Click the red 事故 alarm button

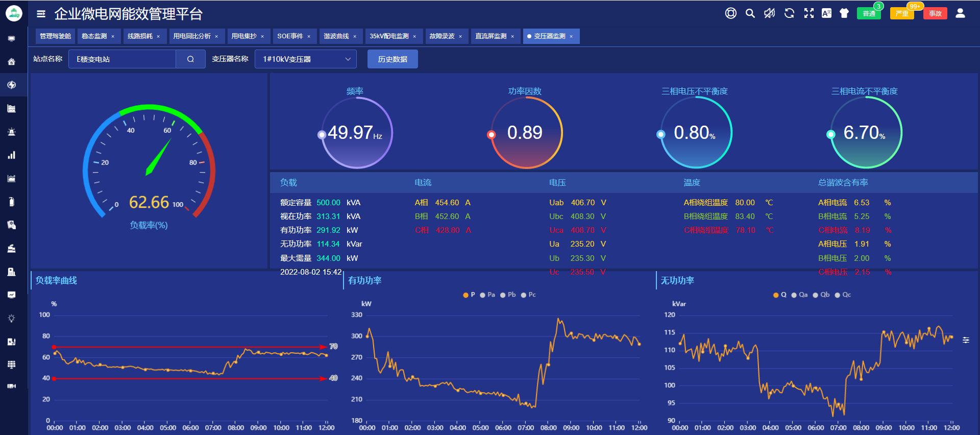tap(935, 13)
